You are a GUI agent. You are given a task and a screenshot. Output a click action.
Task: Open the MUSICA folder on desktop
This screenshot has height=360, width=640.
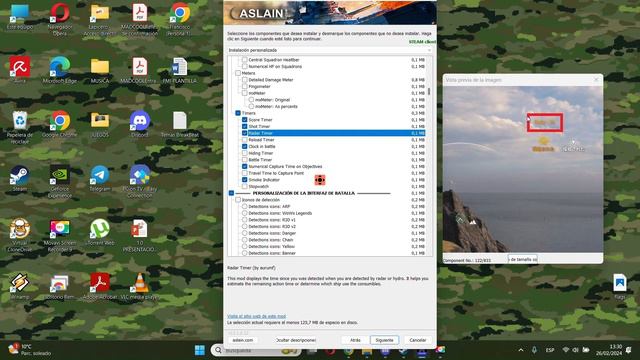(x=100, y=70)
